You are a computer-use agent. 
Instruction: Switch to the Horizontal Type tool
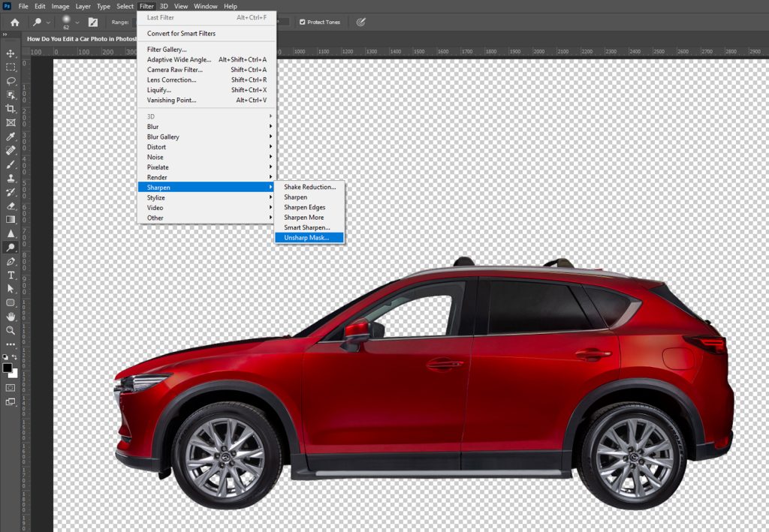click(x=11, y=275)
